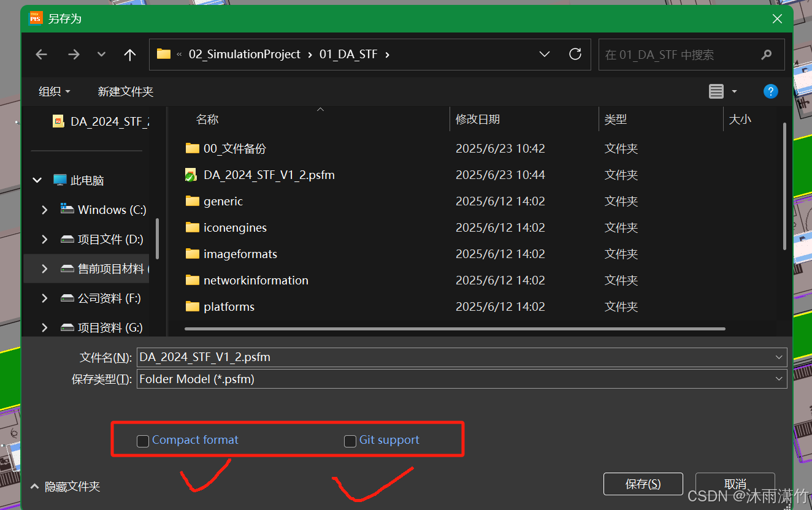Open the file name history dropdown arrow
This screenshot has width=812, height=510.
[779, 357]
